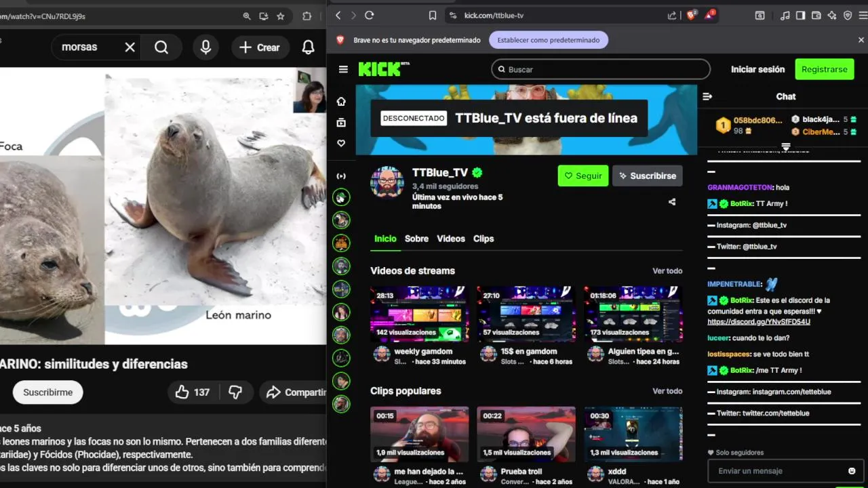The width and height of the screenshot is (868, 488).
Task: Click Ver todo next to Videos de streams
Action: coord(667,270)
